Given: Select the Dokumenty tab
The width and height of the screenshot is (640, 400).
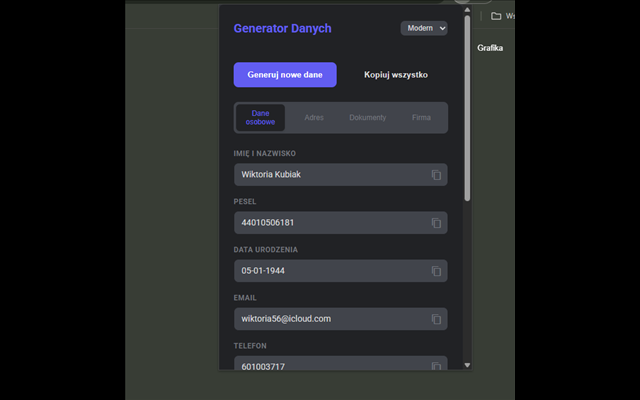Looking at the screenshot, I should pyautogui.click(x=367, y=118).
